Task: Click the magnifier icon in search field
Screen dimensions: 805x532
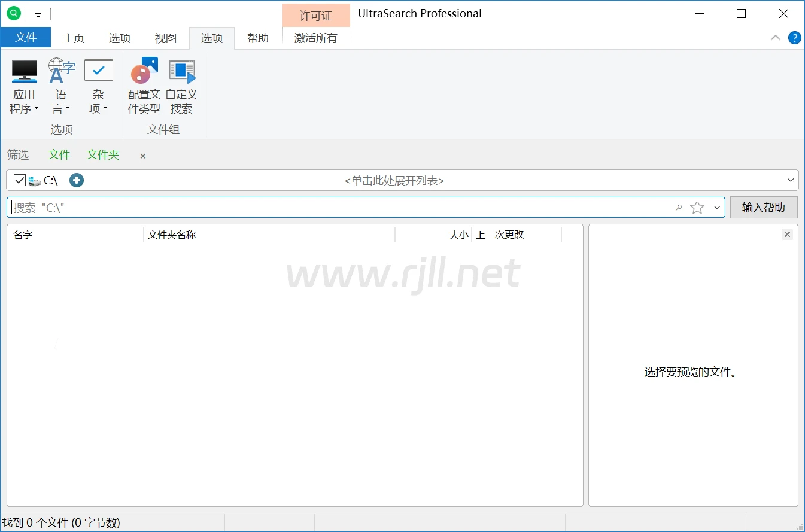Action: click(679, 208)
